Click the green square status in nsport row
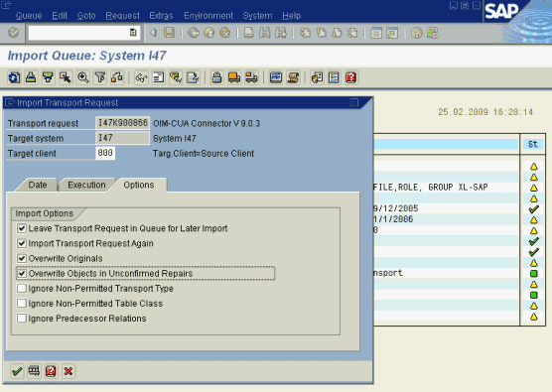 (x=534, y=274)
